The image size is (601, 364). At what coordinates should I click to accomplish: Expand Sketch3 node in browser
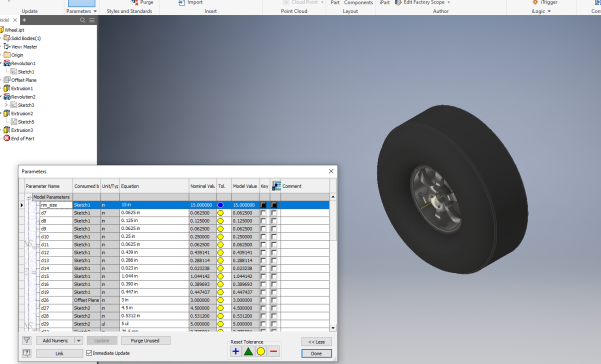(6, 105)
